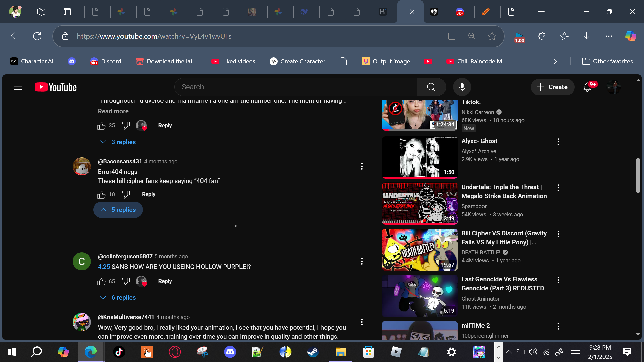Add this page to favorites with star

pyautogui.click(x=492, y=36)
